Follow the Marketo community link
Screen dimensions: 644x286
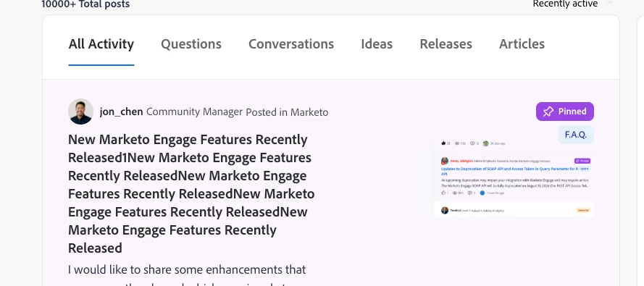tap(309, 112)
